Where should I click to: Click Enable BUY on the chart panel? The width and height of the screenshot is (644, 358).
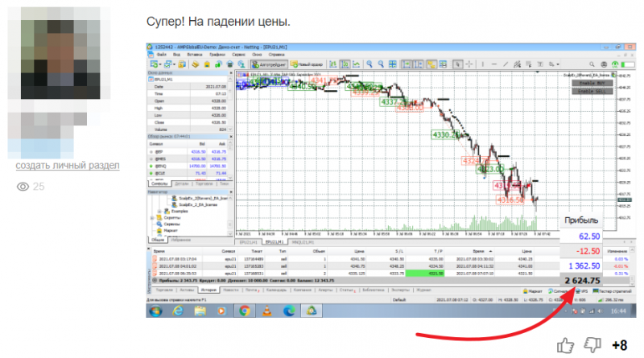click(592, 83)
